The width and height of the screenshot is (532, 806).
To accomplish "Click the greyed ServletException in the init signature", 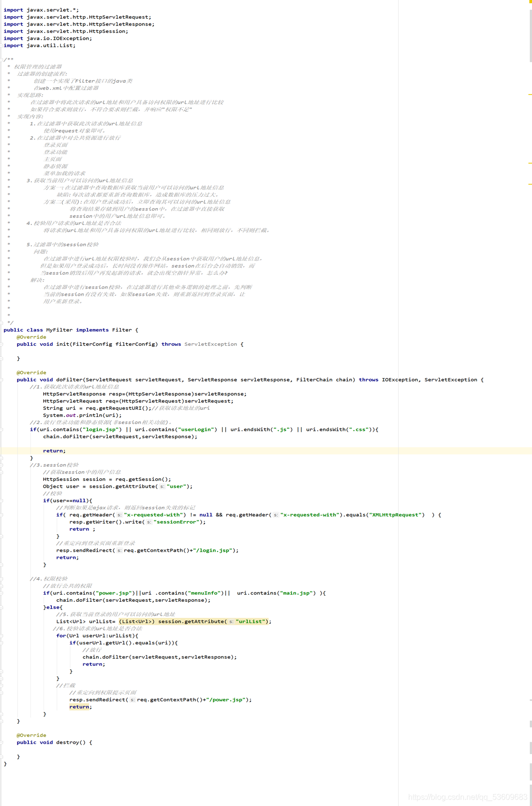I will point(210,344).
